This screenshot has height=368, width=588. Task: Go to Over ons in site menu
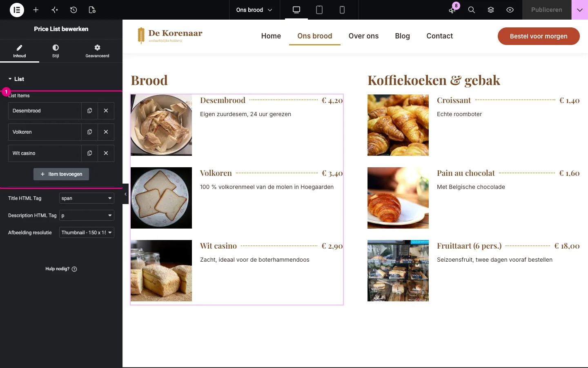point(363,36)
